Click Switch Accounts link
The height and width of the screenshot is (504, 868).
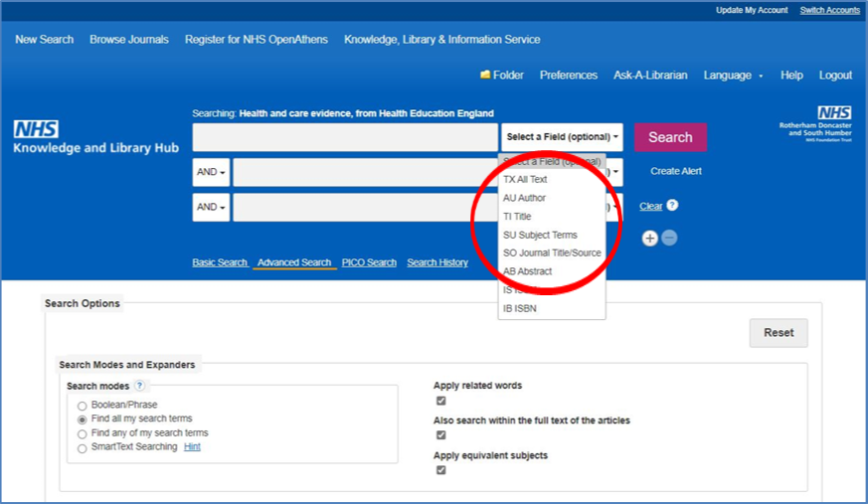830,10
